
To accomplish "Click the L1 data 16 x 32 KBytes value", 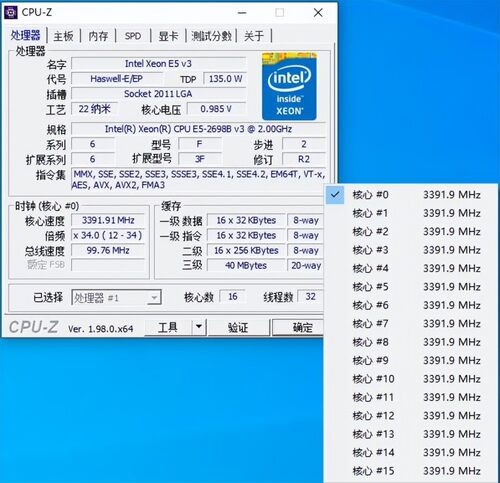I will [x=246, y=220].
